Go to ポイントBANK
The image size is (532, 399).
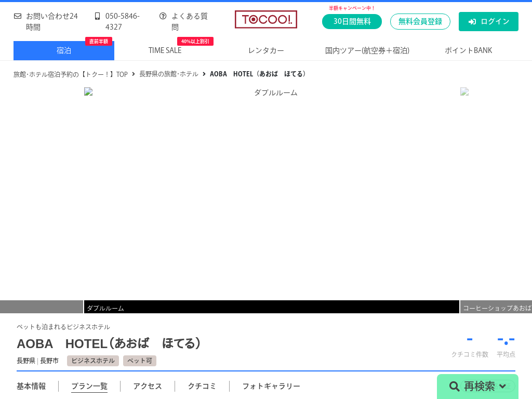coord(468,50)
